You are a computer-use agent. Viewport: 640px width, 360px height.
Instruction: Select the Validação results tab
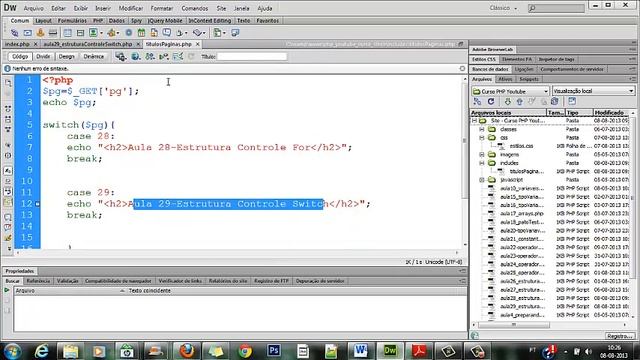click(67, 281)
